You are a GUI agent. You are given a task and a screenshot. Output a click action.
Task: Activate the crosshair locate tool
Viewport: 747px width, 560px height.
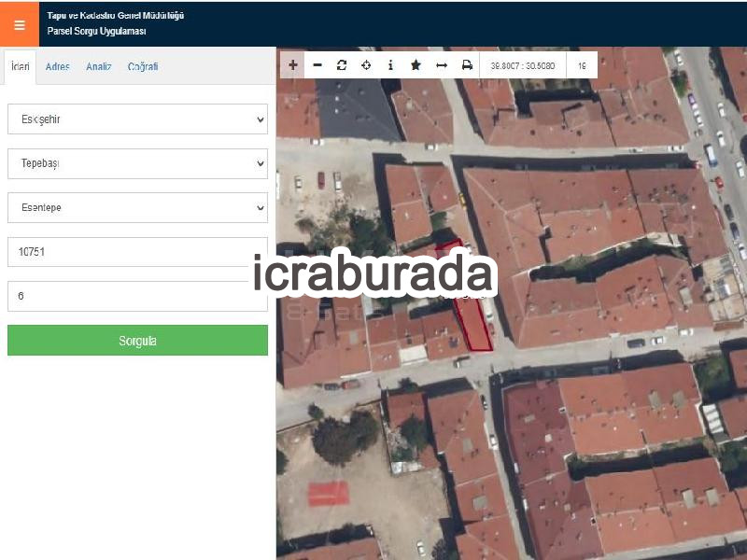tap(366, 65)
